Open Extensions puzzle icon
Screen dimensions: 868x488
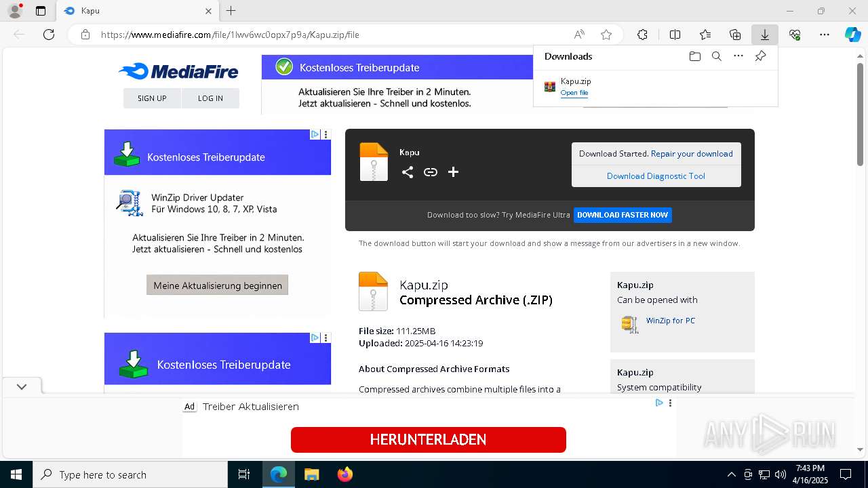tap(642, 35)
